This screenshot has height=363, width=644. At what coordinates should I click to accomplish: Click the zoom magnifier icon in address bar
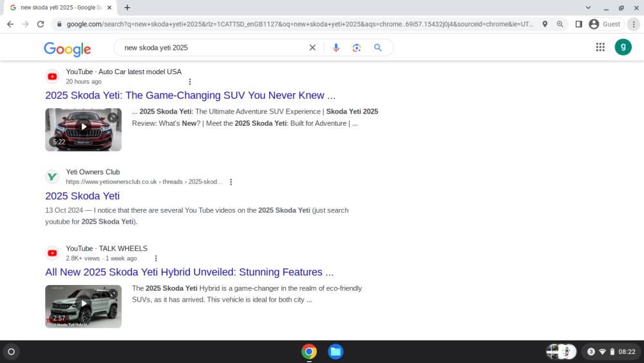point(560,25)
